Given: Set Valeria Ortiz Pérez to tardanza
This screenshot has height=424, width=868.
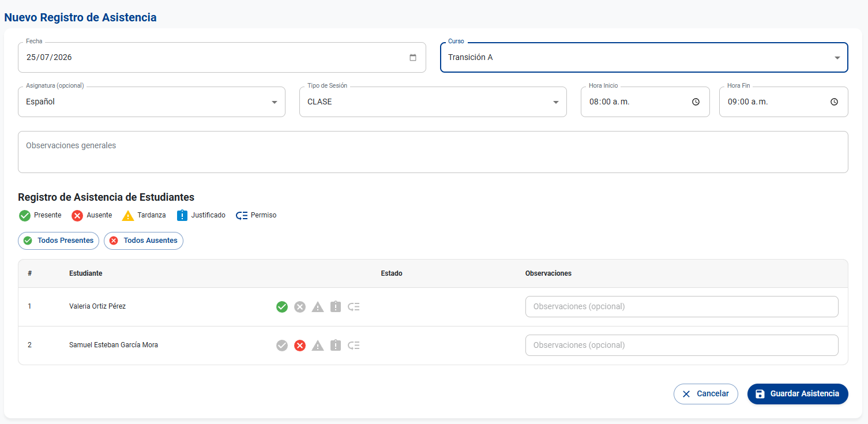Looking at the screenshot, I should (318, 307).
